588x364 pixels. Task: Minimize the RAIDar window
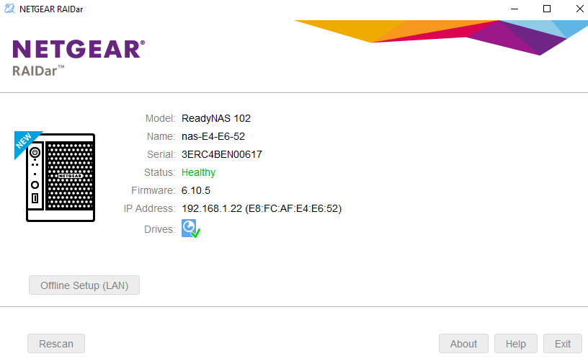[514, 9]
